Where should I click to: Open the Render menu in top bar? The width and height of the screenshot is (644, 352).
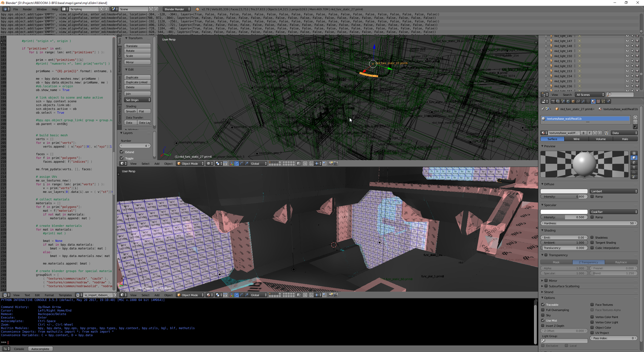27,9
